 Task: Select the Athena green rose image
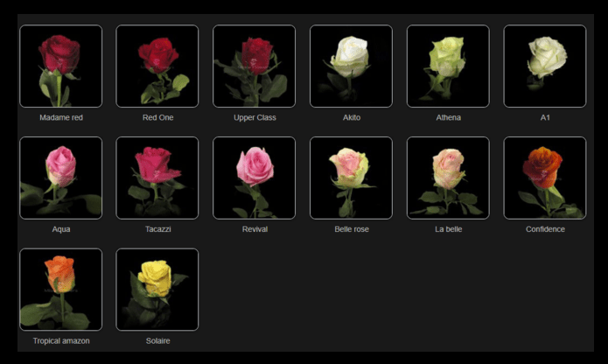(x=448, y=66)
